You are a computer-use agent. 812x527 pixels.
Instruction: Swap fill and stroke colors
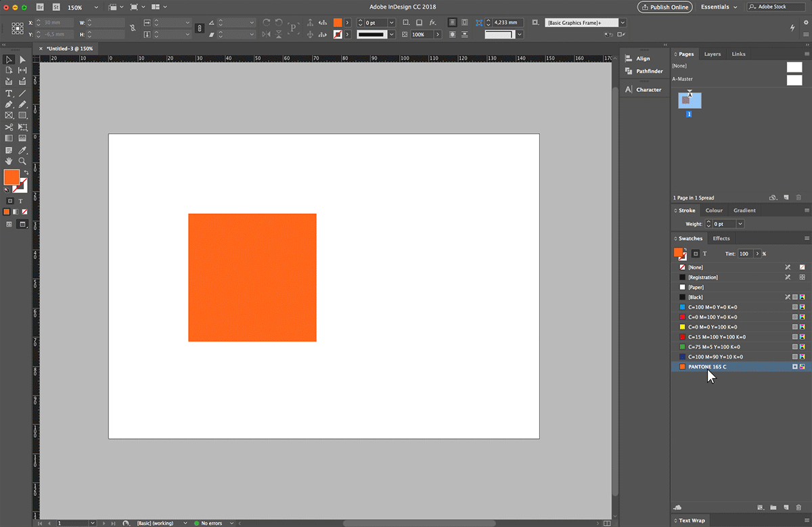26,173
